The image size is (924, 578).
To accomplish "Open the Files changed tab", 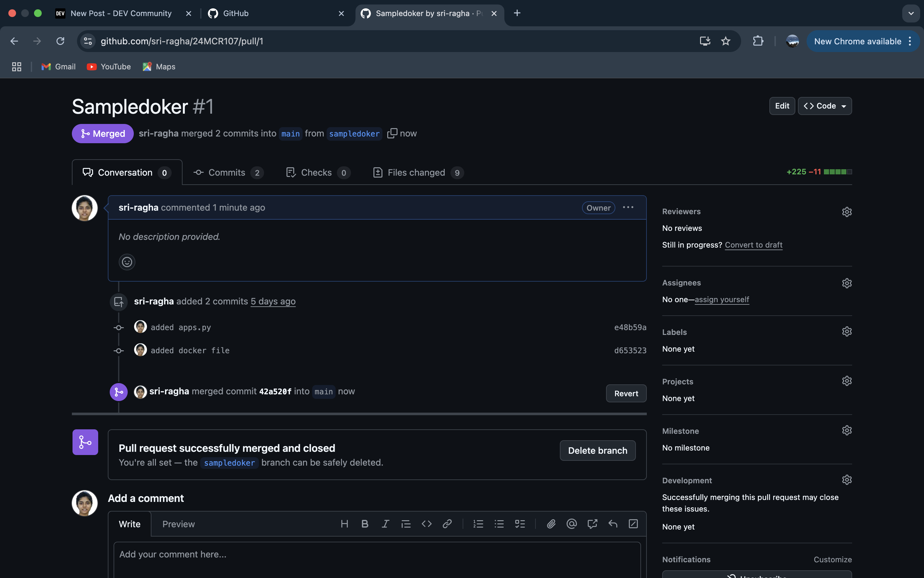I will pyautogui.click(x=418, y=172).
